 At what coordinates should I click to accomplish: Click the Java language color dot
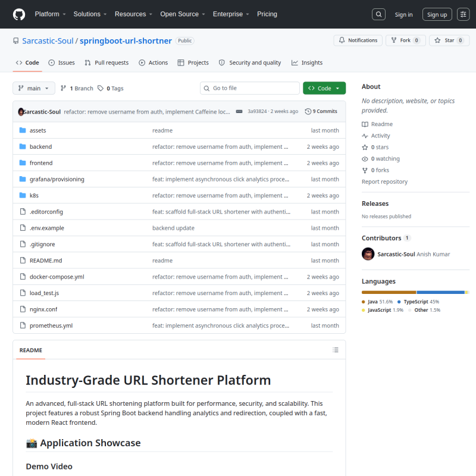pos(364,302)
